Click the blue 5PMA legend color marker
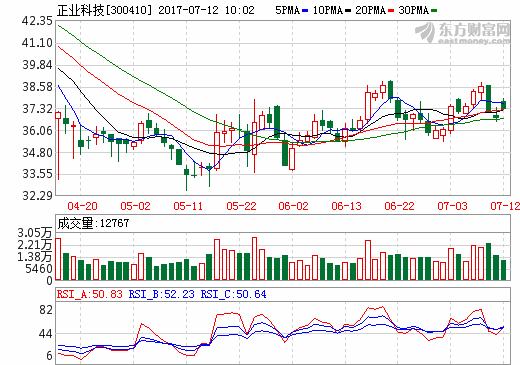The height and width of the screenshot is (365, 520). tap(305, 11)
